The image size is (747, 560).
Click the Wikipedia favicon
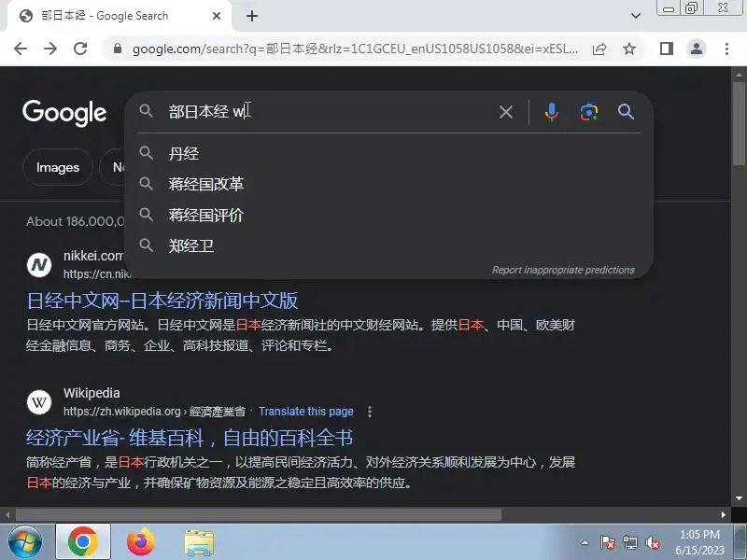pyautogui.click(x=39, y=402)
